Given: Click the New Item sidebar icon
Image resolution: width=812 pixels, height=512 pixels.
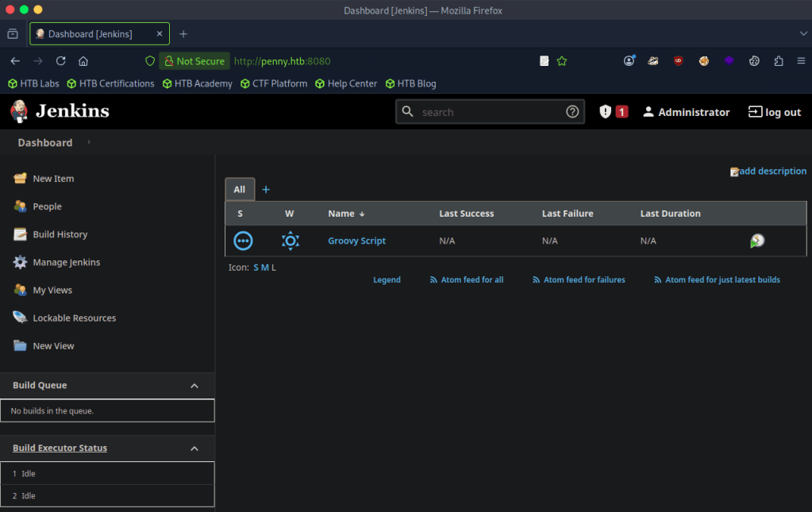Looking at the screenshot, I should click(x=21, y=179).
